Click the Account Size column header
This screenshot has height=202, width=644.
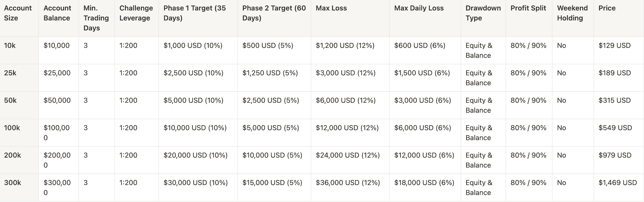coord(18,13)
